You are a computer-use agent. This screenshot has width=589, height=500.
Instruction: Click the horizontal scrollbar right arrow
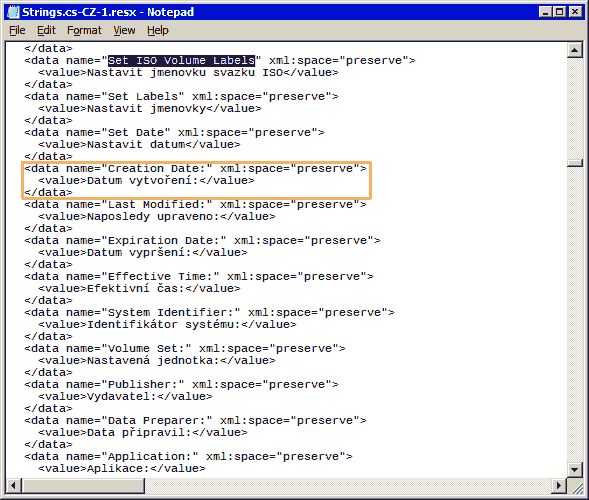point(559,485)
